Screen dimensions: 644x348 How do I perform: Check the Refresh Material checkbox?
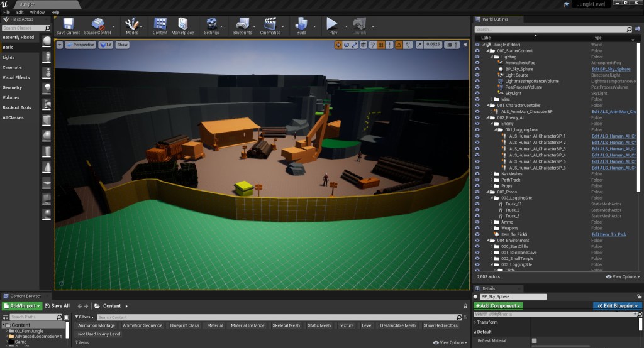click(x=535, y=340)
